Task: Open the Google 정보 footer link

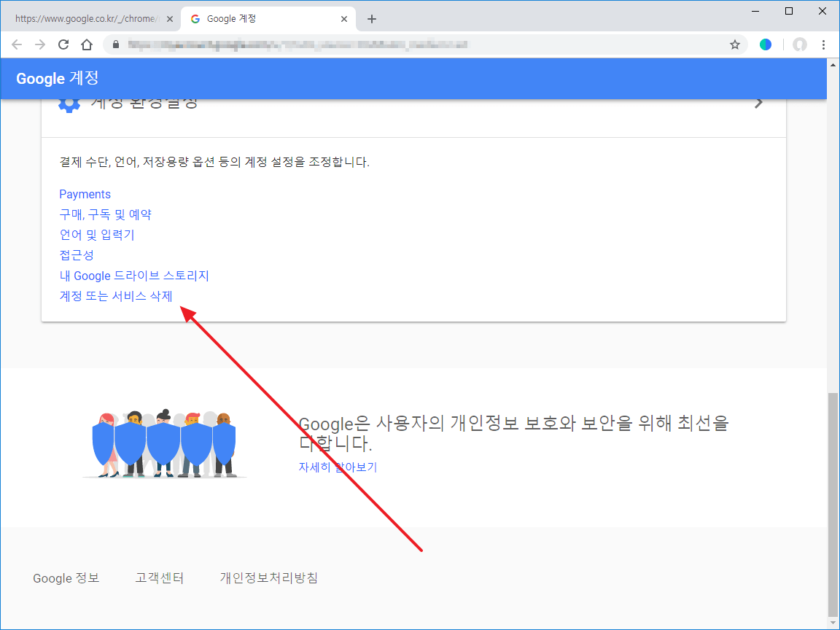Action: click(x=66, y=578)
